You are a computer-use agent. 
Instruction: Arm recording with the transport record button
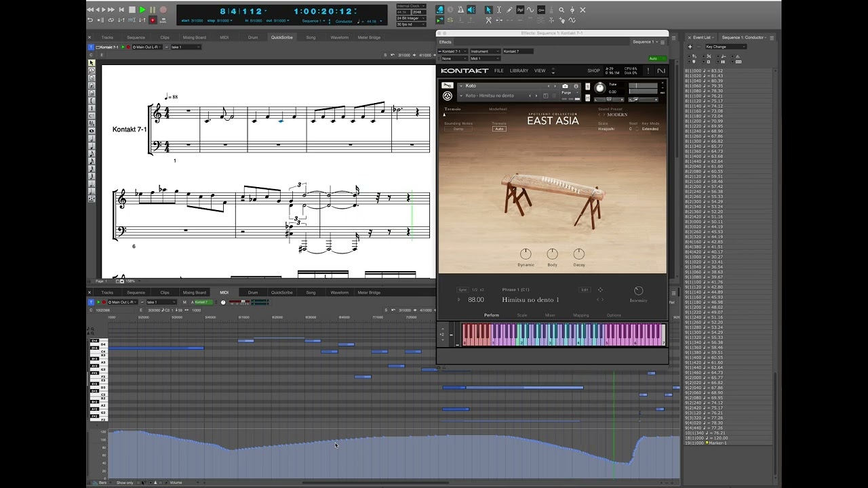163,9
